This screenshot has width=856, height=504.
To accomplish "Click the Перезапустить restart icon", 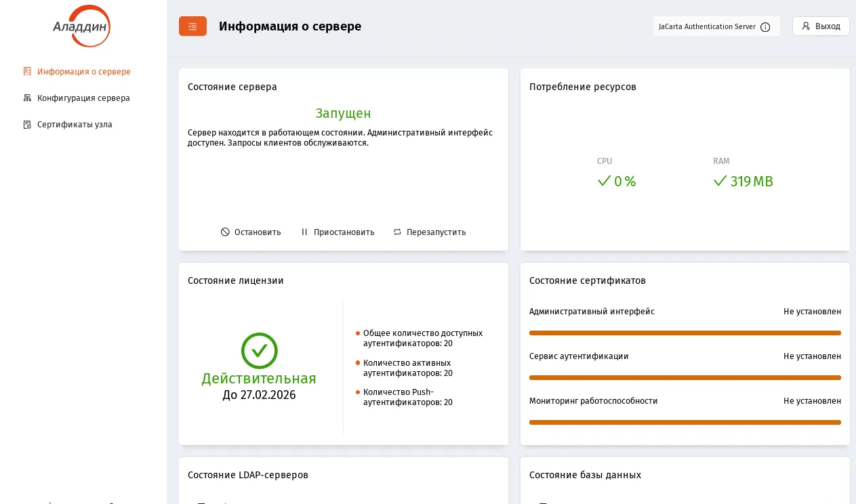I will pyautogui.click(x=397, y=232).
